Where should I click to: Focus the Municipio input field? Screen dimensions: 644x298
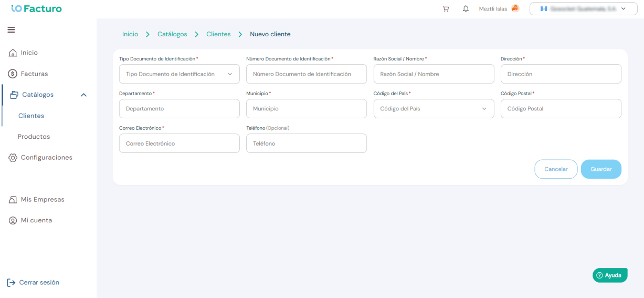[x=307, y=109]
